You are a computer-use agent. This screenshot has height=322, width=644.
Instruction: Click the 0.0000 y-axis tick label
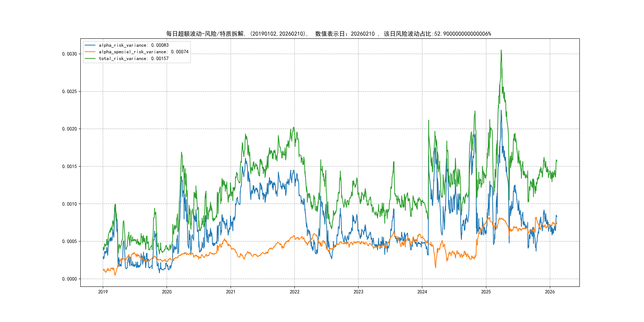click(70, 279)
